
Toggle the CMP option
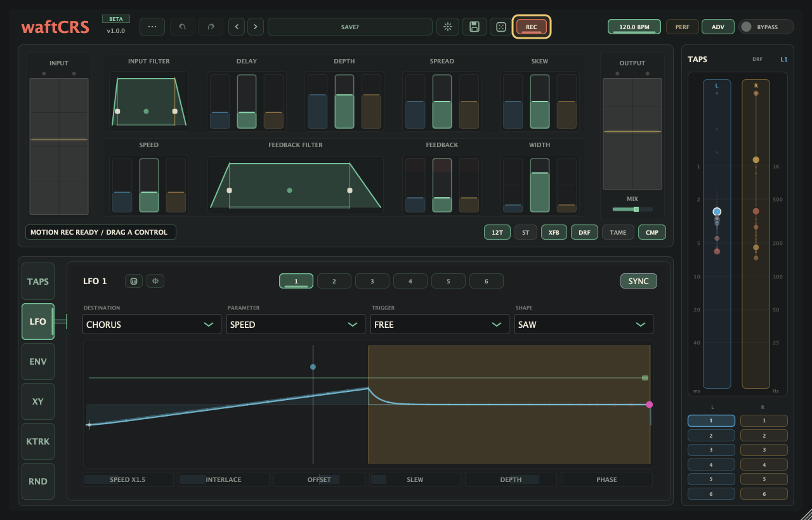[x=652, y=232]
